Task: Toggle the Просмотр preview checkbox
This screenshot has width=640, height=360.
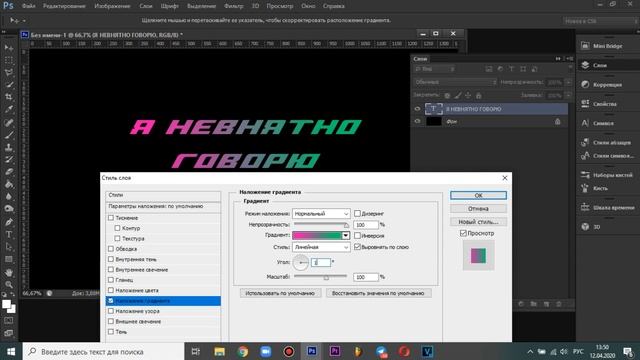Action: [x=463, y=233]
